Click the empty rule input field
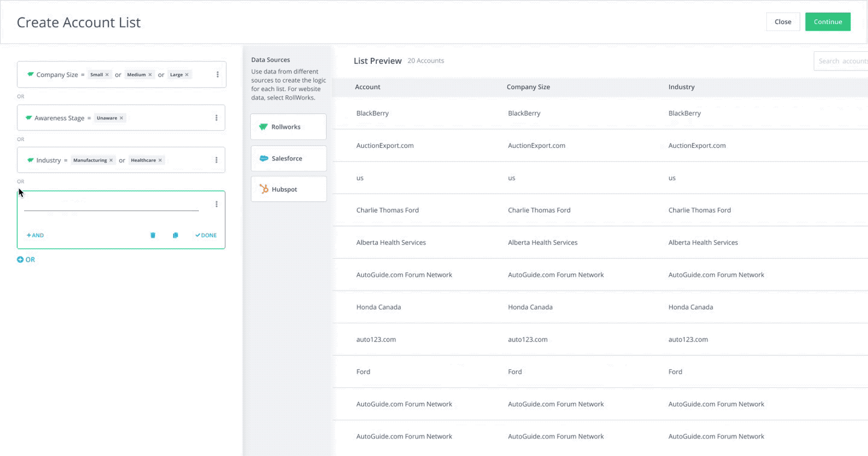Image resolution: width=868 pixels, height=456 pixels. click(112, 204)
